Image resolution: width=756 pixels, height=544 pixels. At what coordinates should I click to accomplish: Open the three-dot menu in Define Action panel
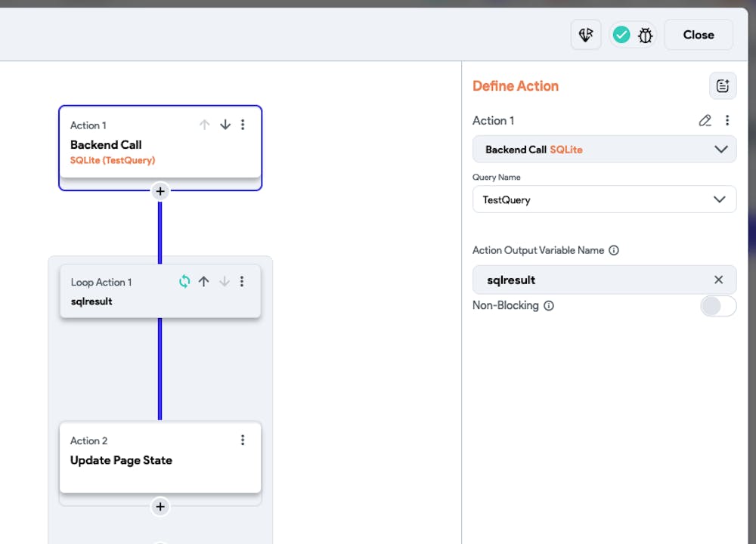tap(727, 120)
